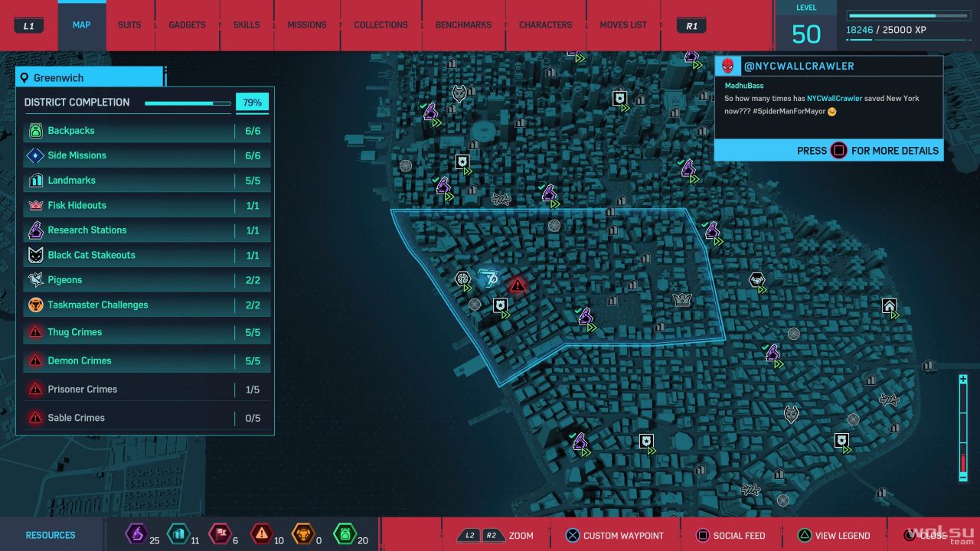The width and height of the screenshot is (980, 551).
Task: Select the Fisk hideout crown marker on map
Action: pyautogui.click(x=682, y=299)
